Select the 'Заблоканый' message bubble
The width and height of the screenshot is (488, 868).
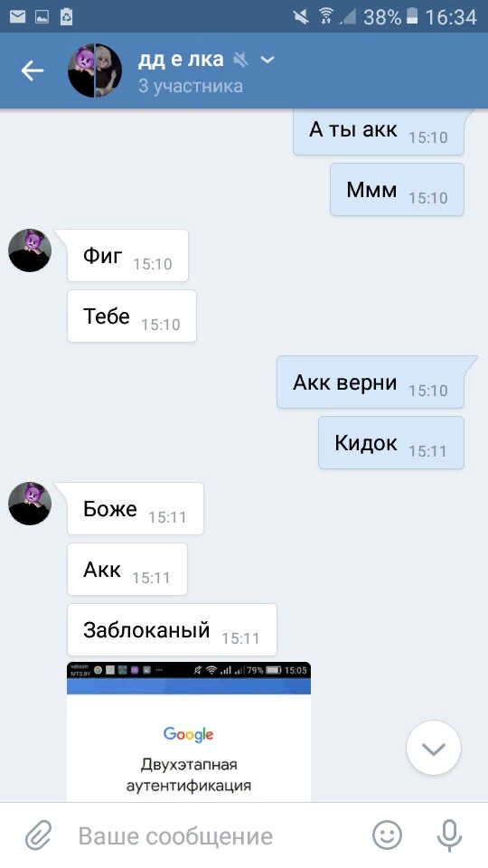pyautogui.click(x=172, y=629)
